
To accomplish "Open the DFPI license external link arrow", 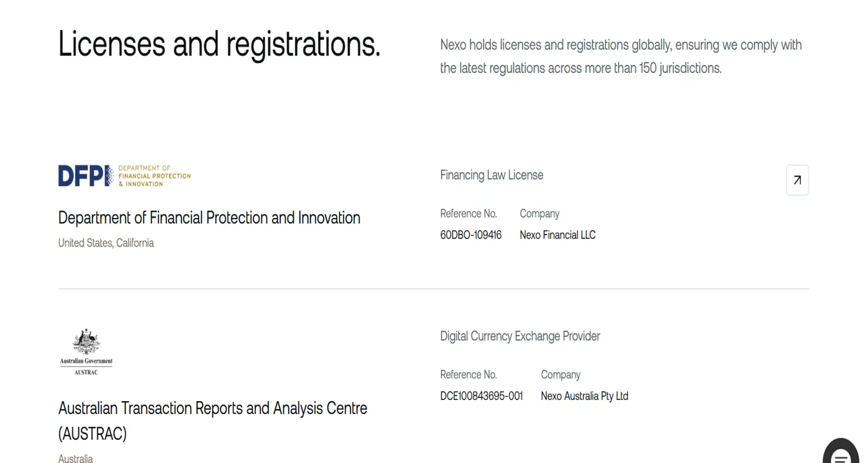I will [797, 180].
